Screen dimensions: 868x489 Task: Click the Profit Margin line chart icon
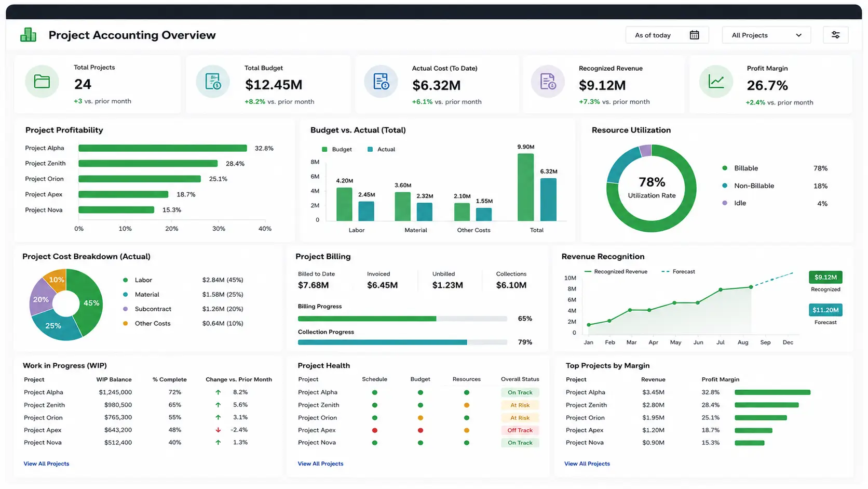coord(716,82)
